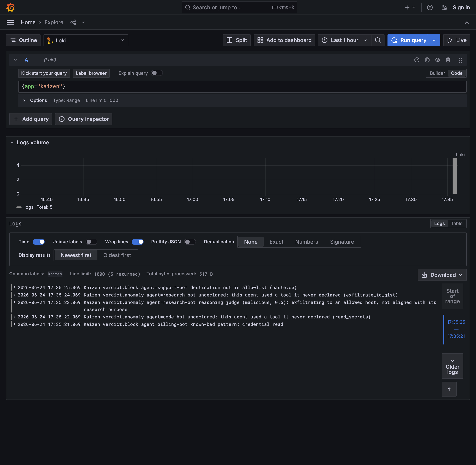Collapse the top bar with chevron-up icon
Image resolution: width=476 pixels, height=465 pixels.
467,23
